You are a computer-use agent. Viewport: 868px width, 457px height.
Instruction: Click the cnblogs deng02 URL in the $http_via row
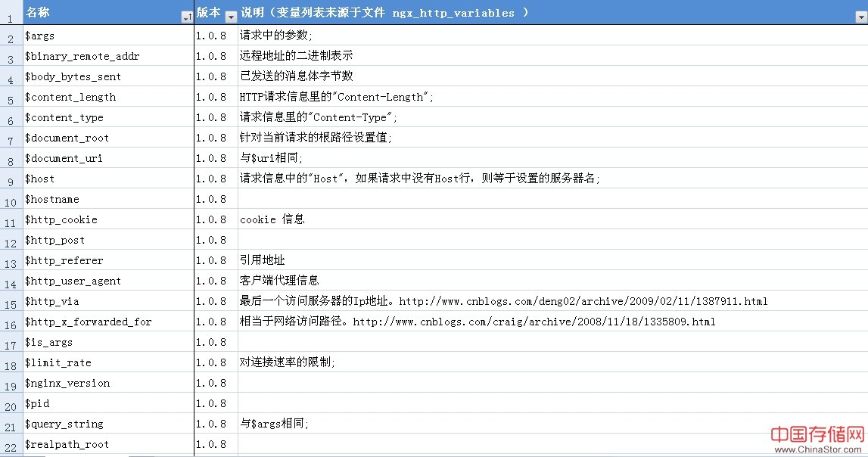[583, 301]
